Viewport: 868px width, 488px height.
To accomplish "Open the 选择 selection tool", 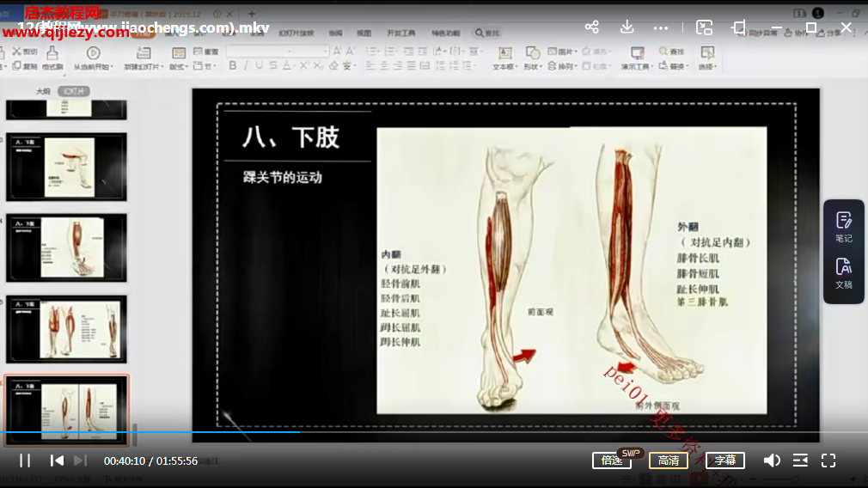I will tap(707, 58).
